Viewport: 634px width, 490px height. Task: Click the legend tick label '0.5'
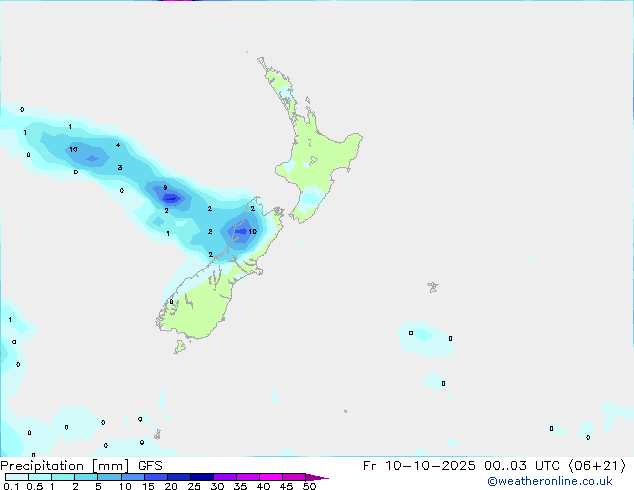click(35, 486)
